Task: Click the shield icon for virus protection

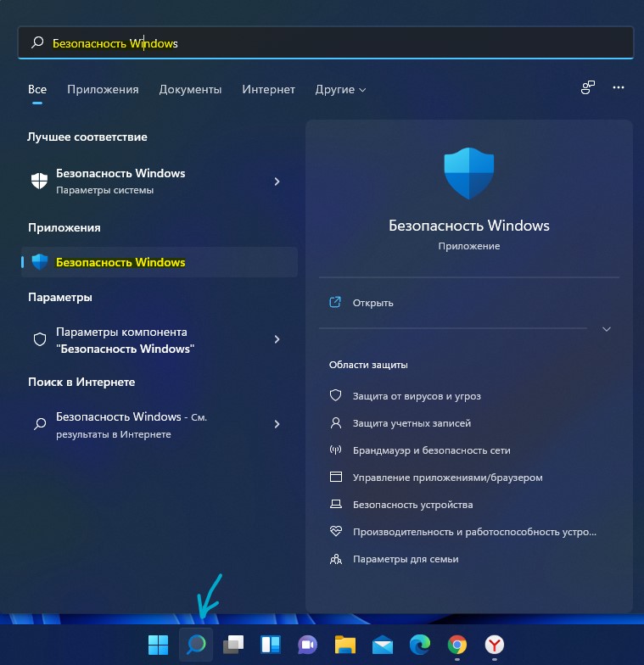Action: tap(336, 395)
